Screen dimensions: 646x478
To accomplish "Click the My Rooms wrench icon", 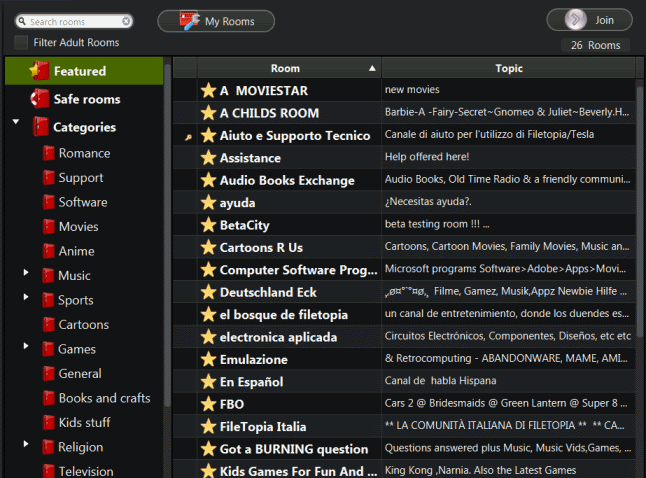I will 189,21.
